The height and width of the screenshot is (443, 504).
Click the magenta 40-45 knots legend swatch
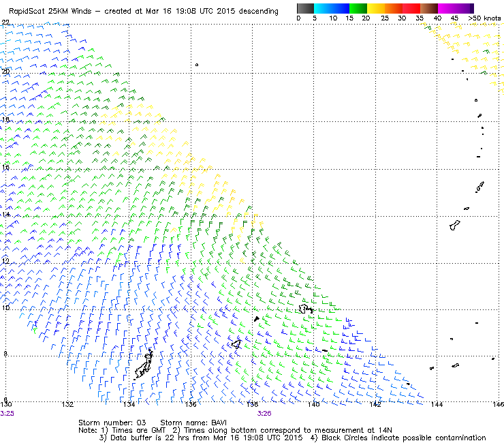click(x=447, y=8)
